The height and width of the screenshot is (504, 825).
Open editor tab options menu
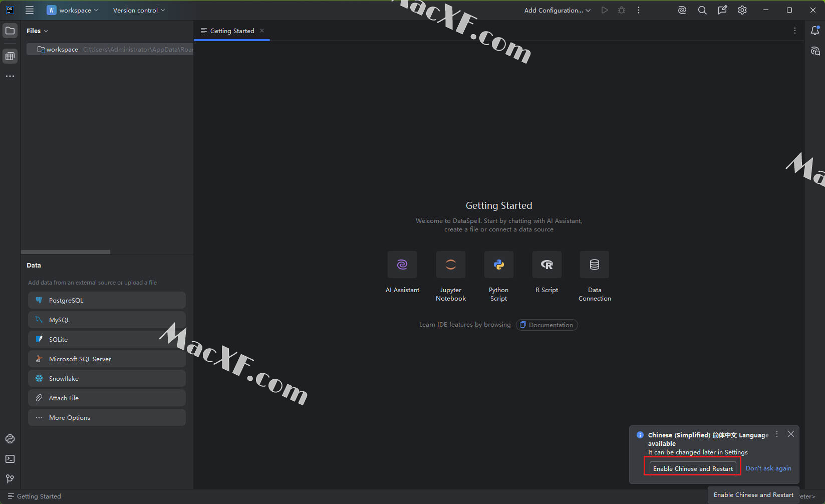795,31
